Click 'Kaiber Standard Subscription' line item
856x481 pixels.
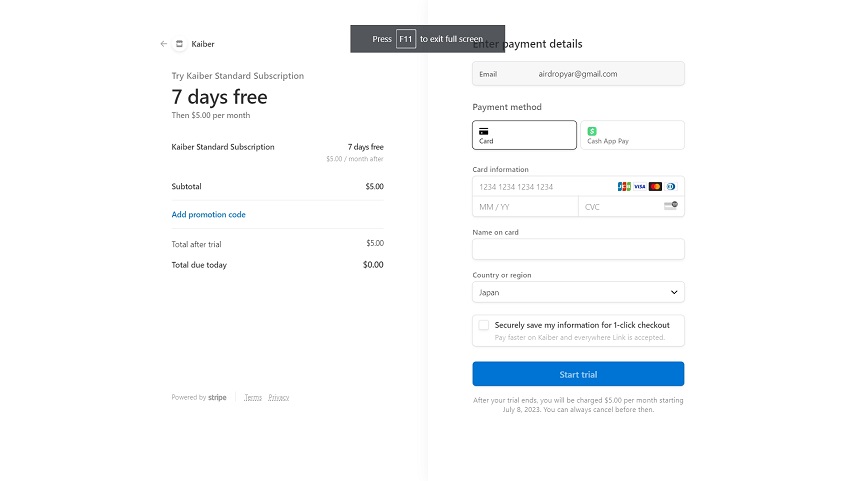pyautogui.click(x=223, y=147)
